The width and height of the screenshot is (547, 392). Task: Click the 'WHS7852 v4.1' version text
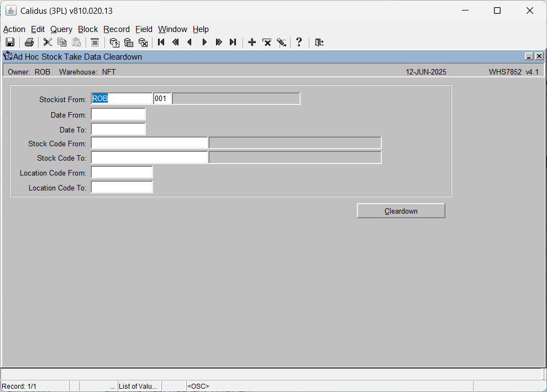coord(513,72)
